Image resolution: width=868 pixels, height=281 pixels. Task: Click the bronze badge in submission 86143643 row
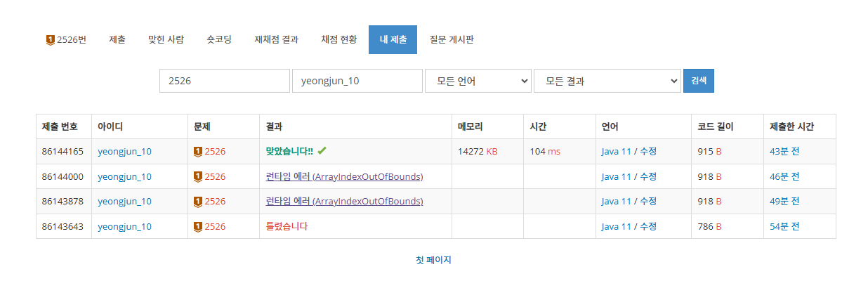coord(197,227)
